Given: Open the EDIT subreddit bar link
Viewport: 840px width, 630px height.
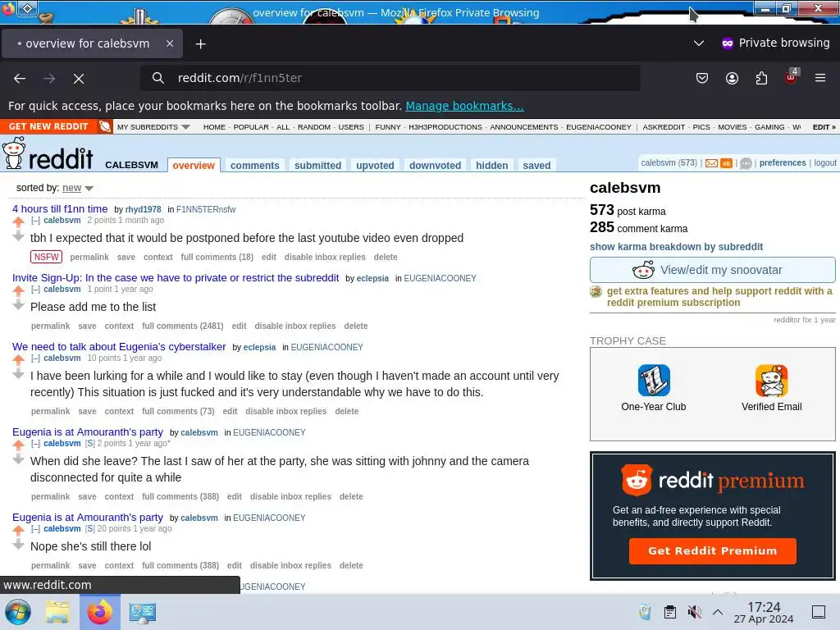Looking at the screenshot, I should 824,127.
